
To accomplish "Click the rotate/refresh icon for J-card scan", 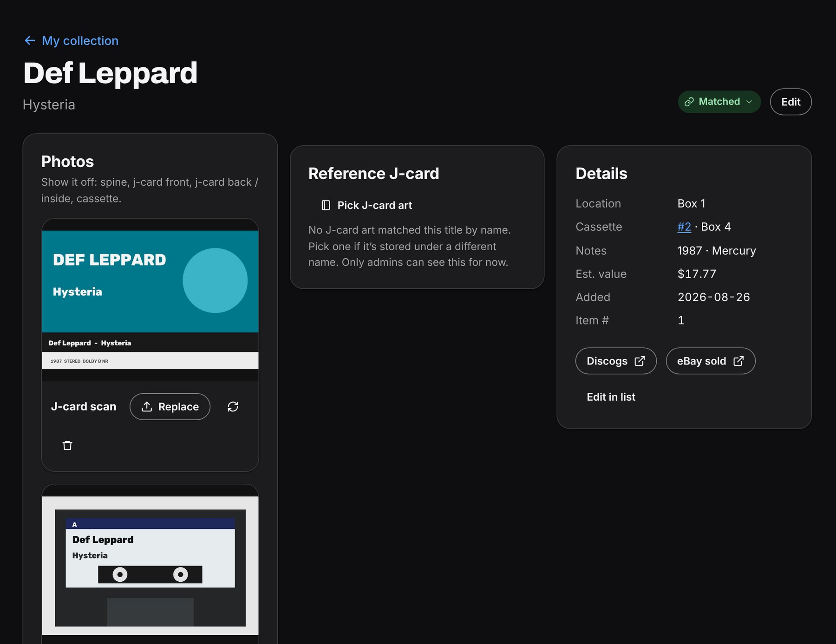I will tap(233, 407).
